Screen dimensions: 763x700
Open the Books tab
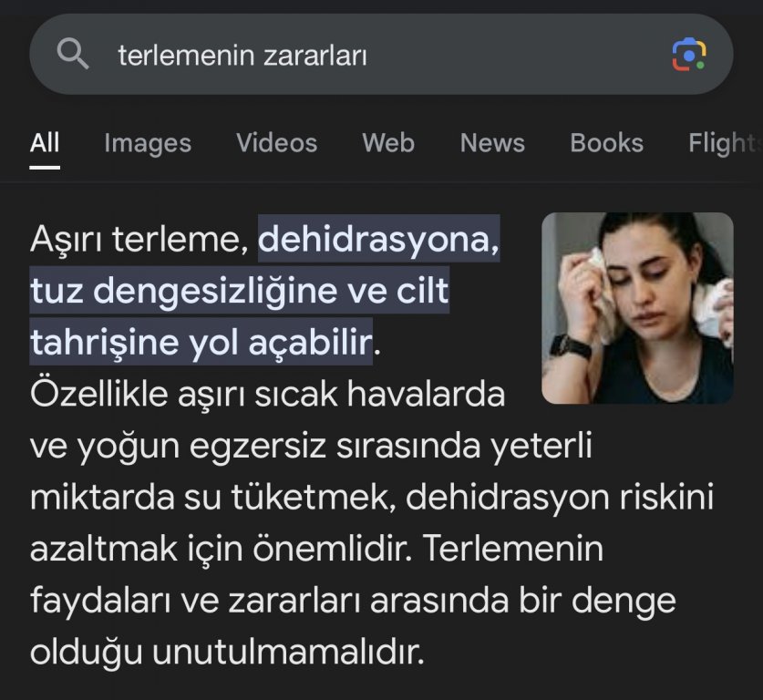606,143
